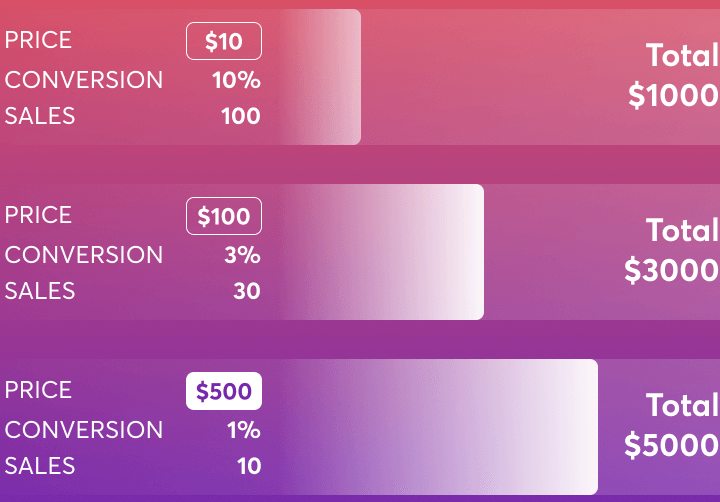Click the 10% conversion value
The height and width of the screenshot is (502, 720).
(236, 80)
